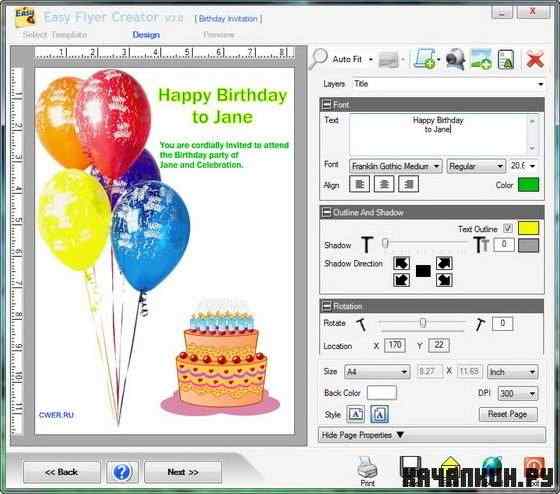560x494 pixels.
Task: Click the Next >> button
Action: [183, 472]
